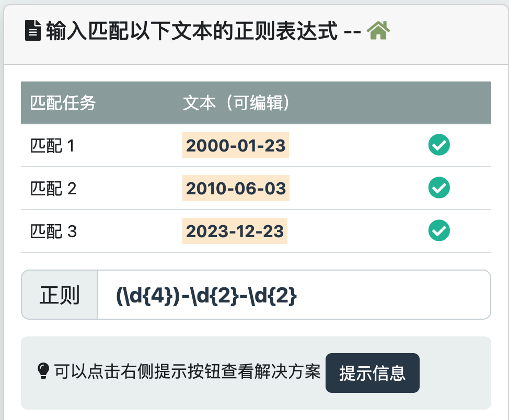This screenshot has height=420, width=509.
Task: Click the 匹配任务 column header
Action: [x=63, y=103]
